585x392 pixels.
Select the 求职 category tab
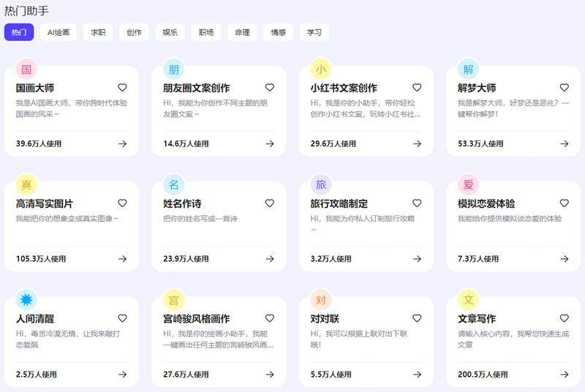tap(98, 32)
